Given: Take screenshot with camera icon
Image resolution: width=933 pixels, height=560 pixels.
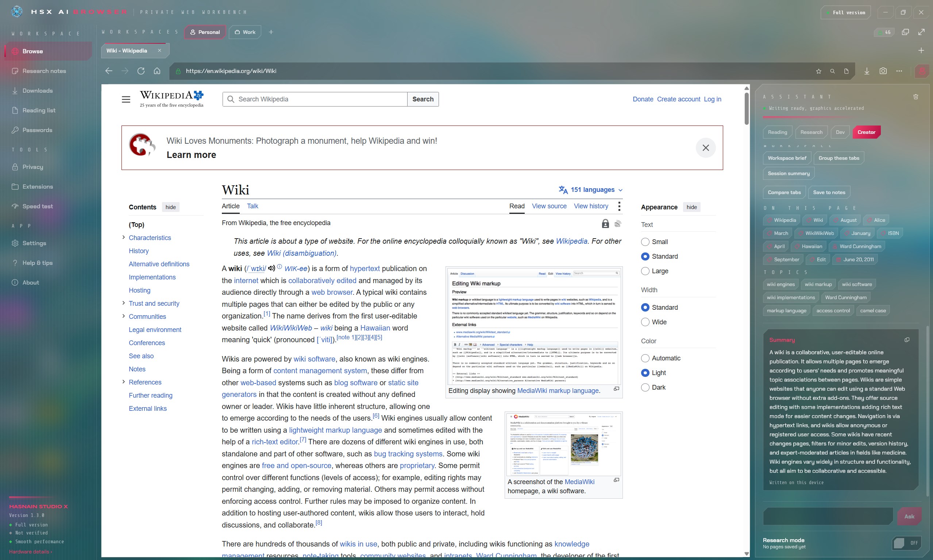Looking at the screenshot, I should 883,71.
